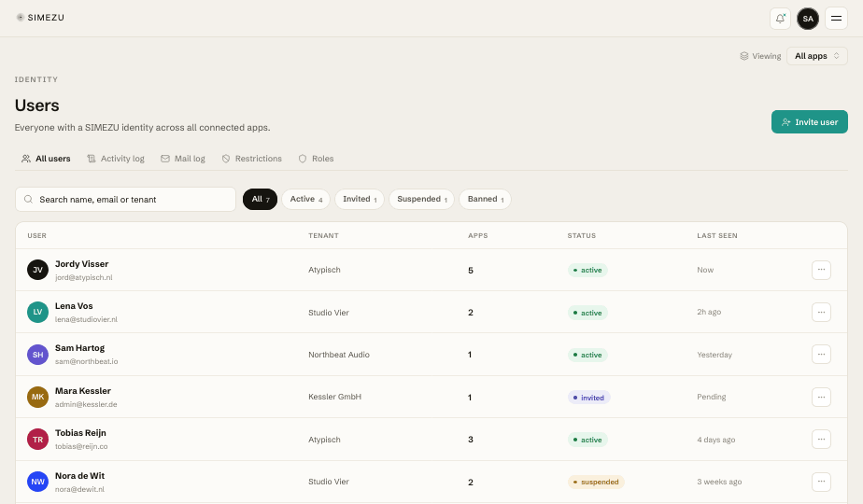
Task: Click the magnifier icon in search box
Action: pyautogui.click(x=28, y=199)
